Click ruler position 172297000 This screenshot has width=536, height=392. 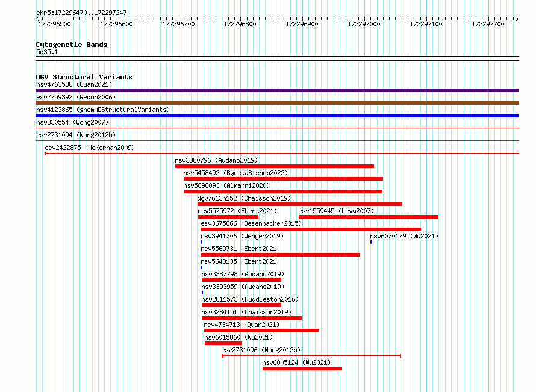tap(364, 24)
